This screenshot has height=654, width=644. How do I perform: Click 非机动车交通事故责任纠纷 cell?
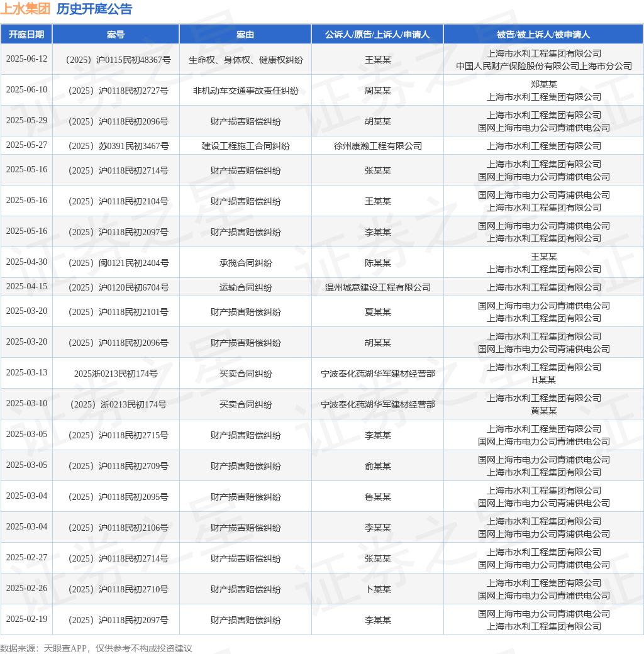(246, 91)
